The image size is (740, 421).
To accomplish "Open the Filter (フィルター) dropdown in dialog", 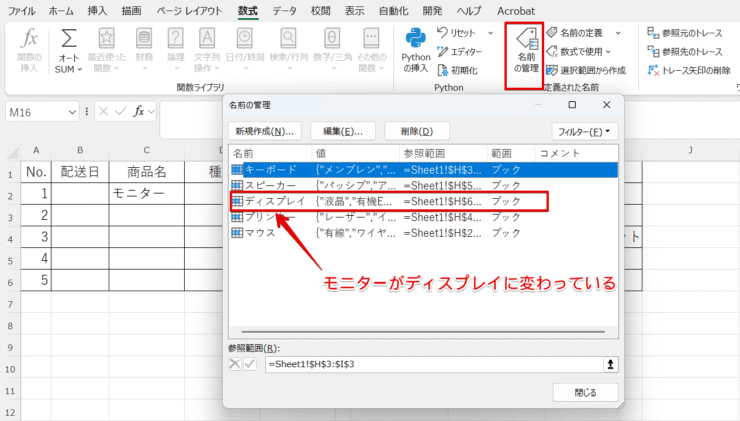I will [x=584, y=131].
